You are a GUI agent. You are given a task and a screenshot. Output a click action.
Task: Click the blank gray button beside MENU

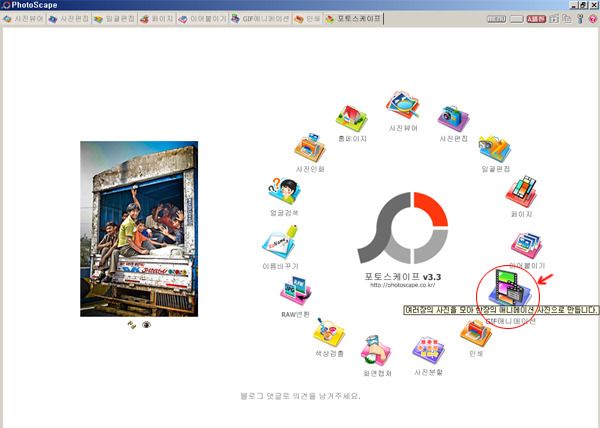[x=516, y=19]
